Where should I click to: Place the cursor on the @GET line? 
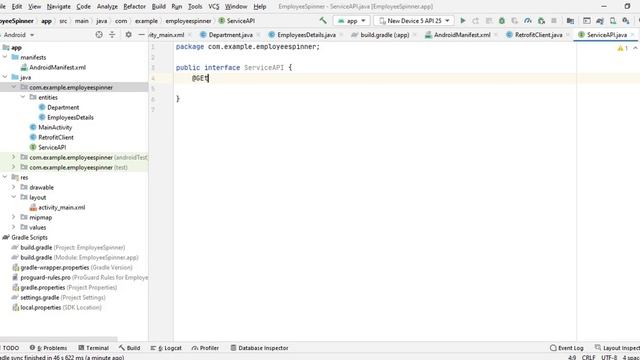[376, 78]
